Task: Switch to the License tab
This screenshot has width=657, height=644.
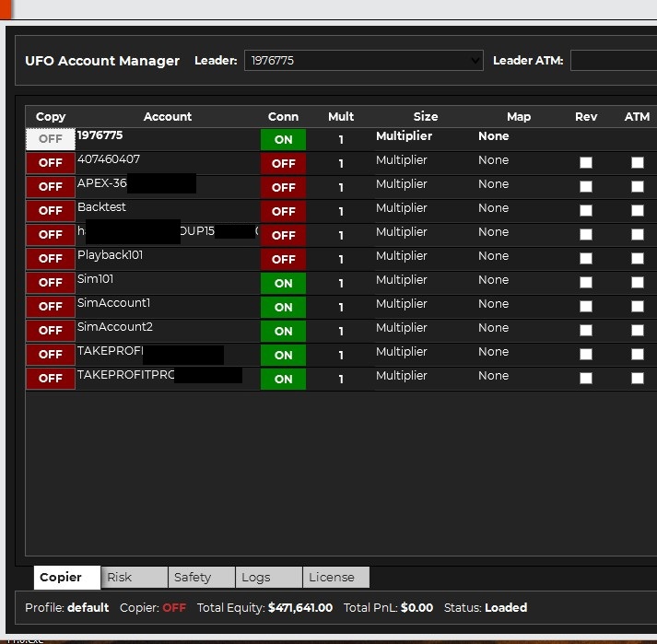Action: click(336, 577)
